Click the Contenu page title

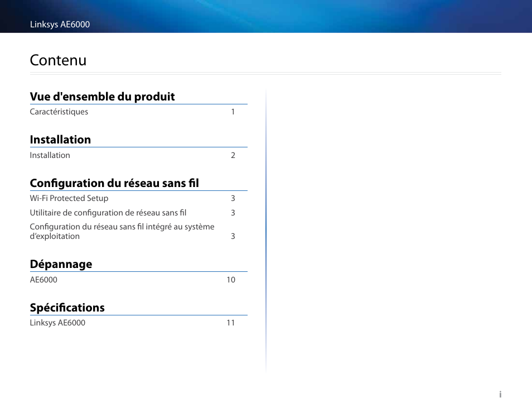(58, 60)
